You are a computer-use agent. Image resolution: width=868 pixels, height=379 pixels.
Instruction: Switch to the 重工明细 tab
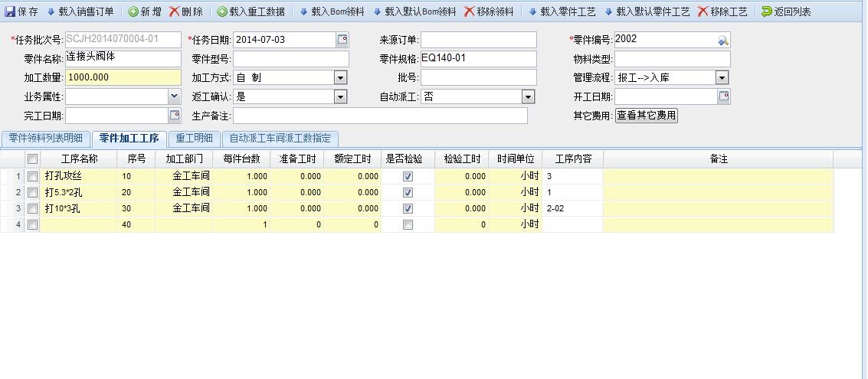pyautogui.click(x=194, y=139)
